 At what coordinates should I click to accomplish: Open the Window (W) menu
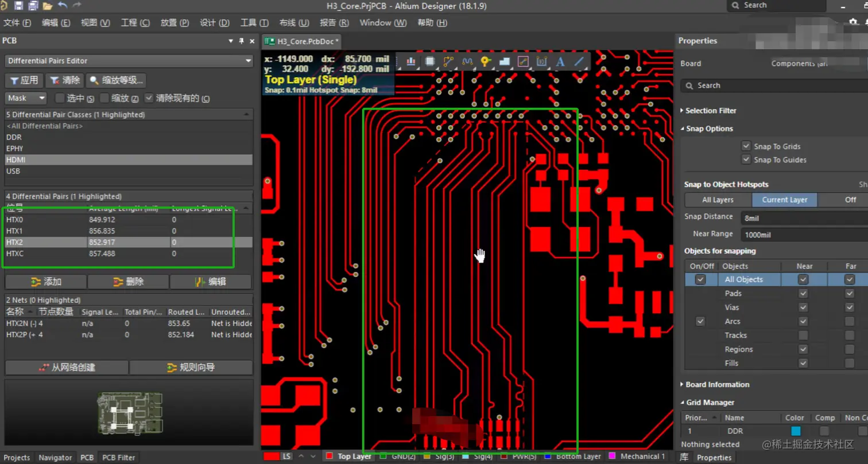383,23
